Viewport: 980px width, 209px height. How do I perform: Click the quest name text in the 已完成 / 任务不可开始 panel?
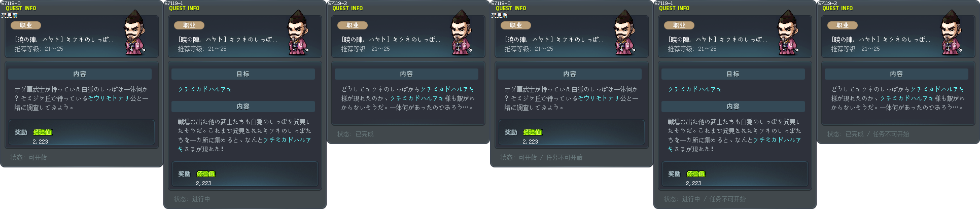coord(881,40)
